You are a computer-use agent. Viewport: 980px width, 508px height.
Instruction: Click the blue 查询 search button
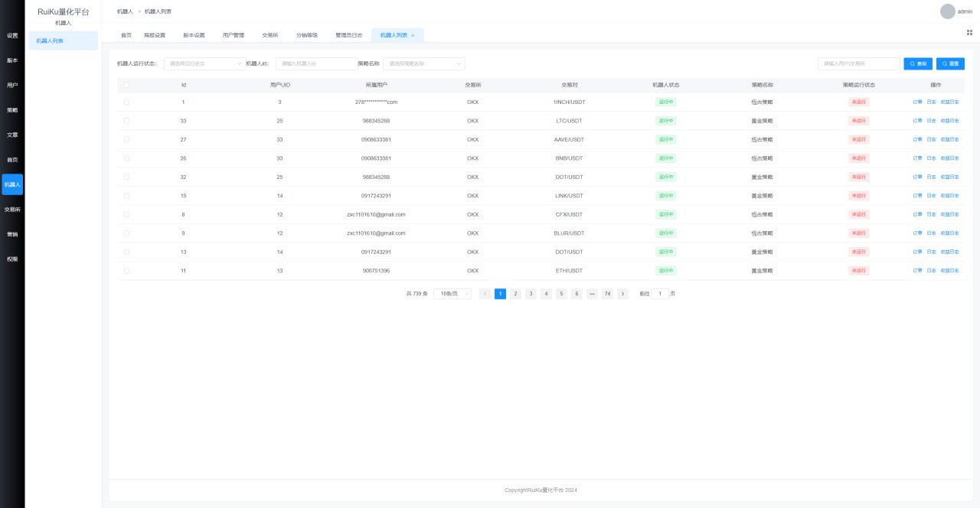click(x=916, y=63)
